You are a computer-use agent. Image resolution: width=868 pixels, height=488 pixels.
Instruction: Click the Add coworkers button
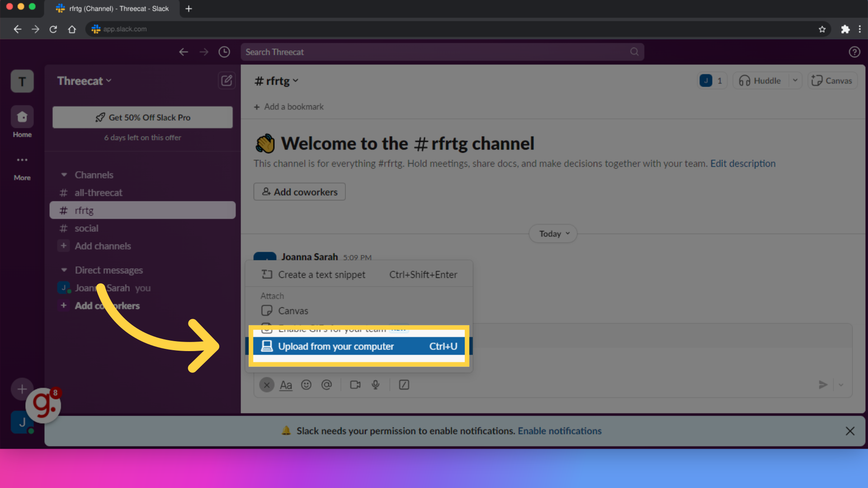click(x=300, y=192)
